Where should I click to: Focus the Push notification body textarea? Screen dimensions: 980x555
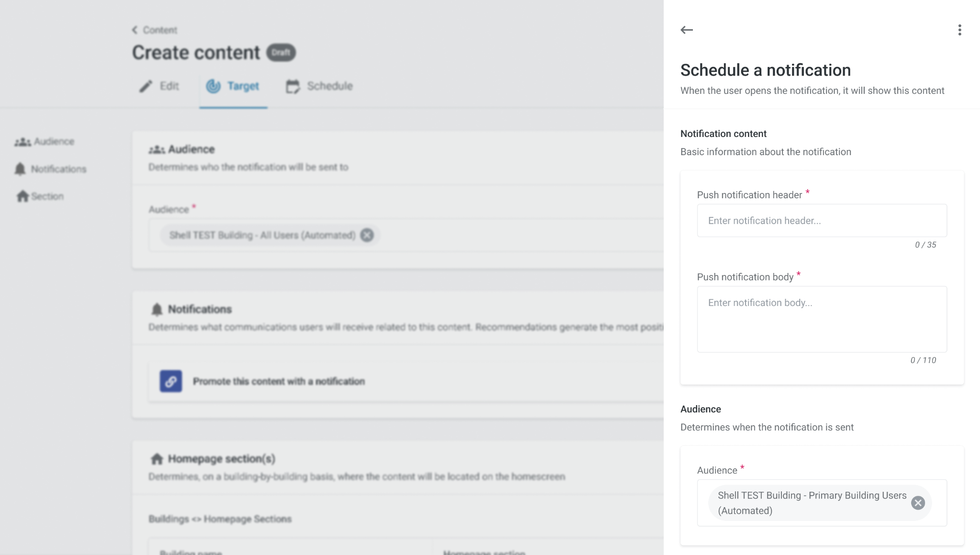click(x=822, y=319)
